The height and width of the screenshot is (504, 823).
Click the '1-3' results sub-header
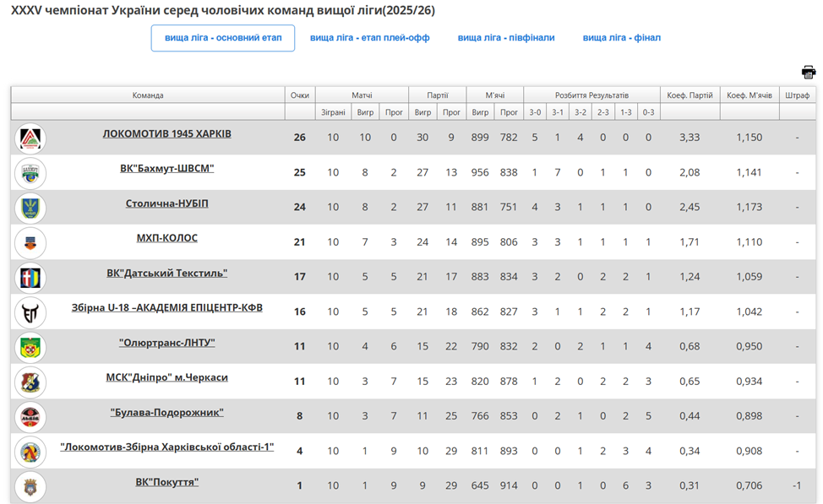click(625, 111)
